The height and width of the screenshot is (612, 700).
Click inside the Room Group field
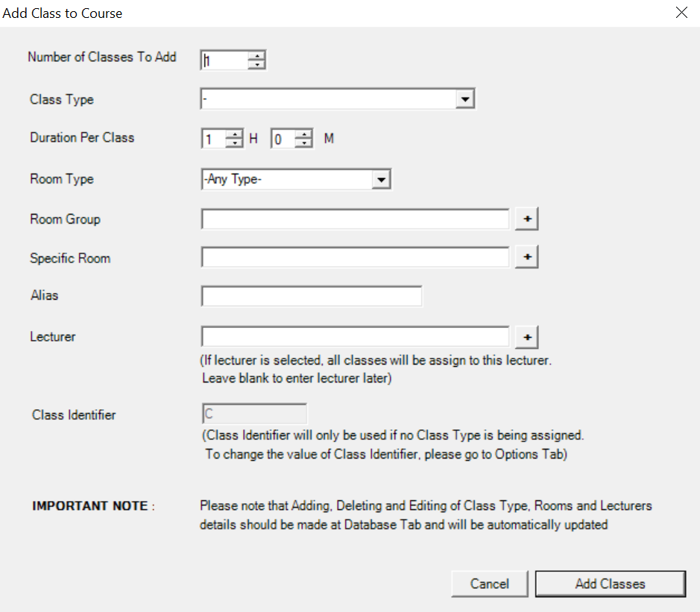tap(355, 219)
